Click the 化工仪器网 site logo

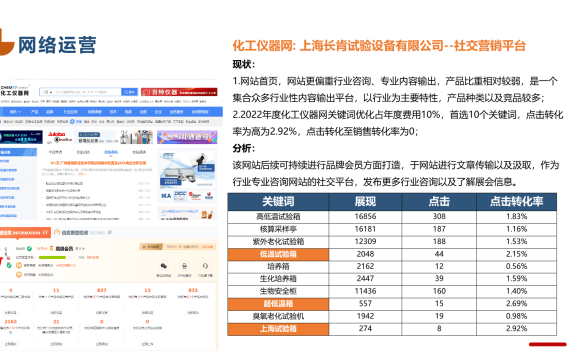coord(15,91)
